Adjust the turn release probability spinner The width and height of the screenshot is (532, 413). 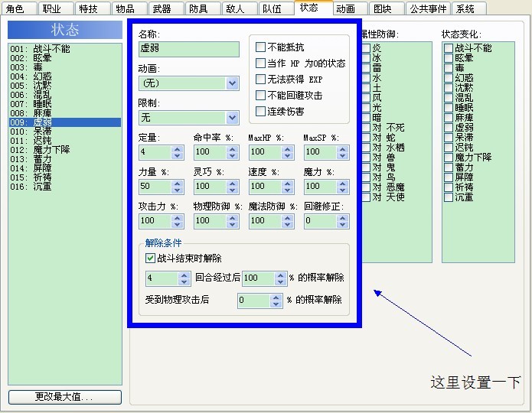[281, 278]
